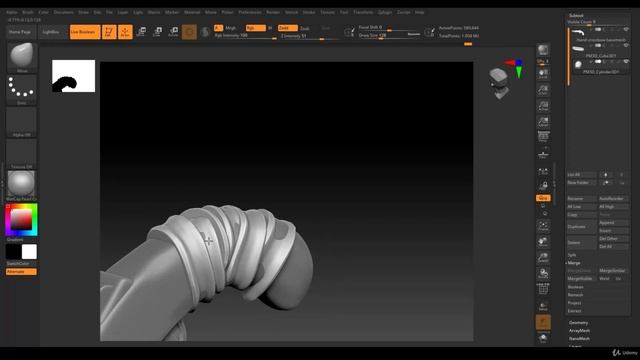Screen dimensions: 640x360
Task: Open the Alpha Off selector
Action: point(22,122)
